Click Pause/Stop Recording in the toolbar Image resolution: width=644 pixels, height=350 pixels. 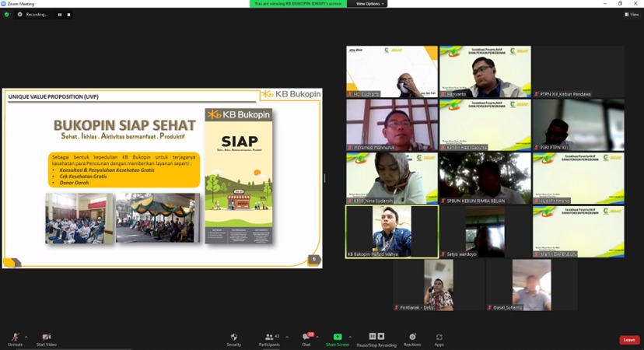(x=376, y=338)
